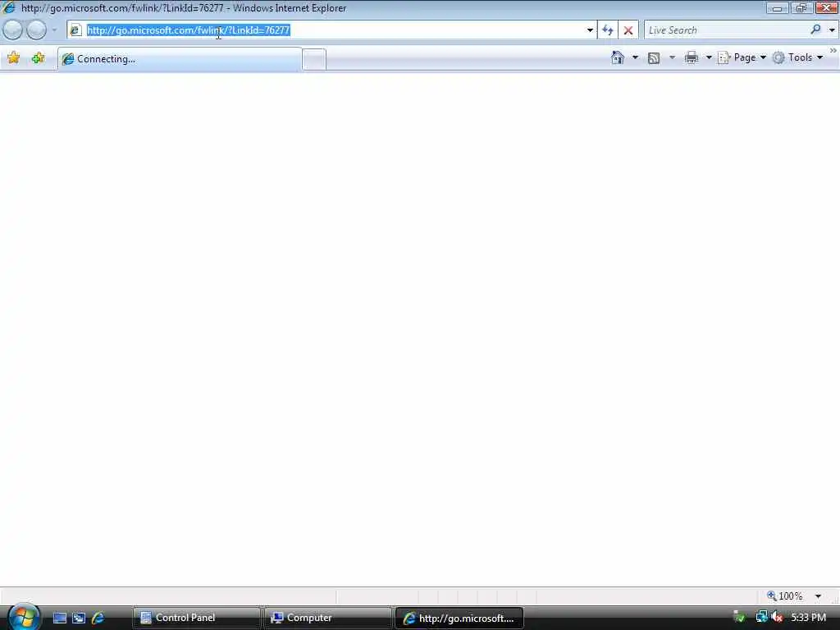Click the Refresh button

point(608,30)
